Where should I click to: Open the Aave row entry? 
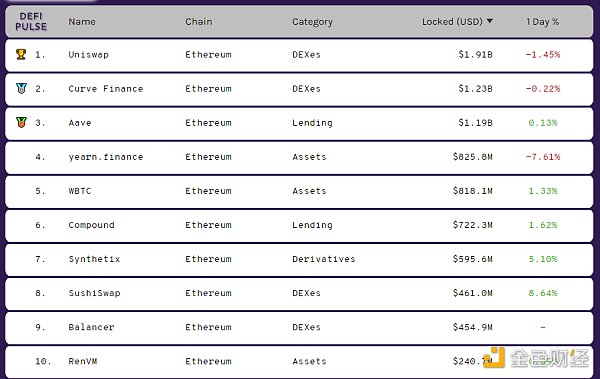tap(299, 123)
